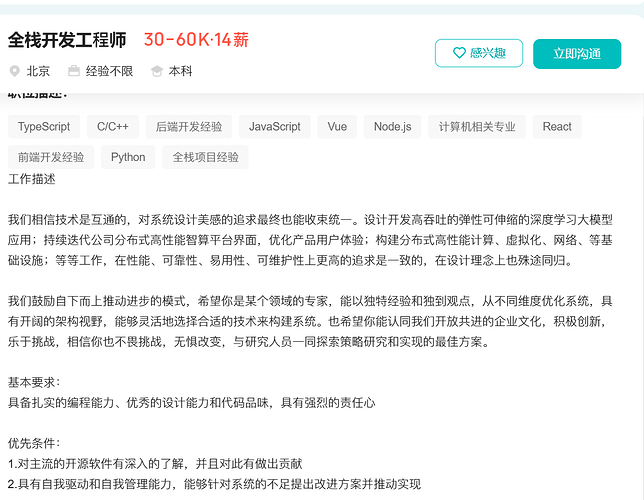Select the C/C++ skill tag

click(113, 127)
